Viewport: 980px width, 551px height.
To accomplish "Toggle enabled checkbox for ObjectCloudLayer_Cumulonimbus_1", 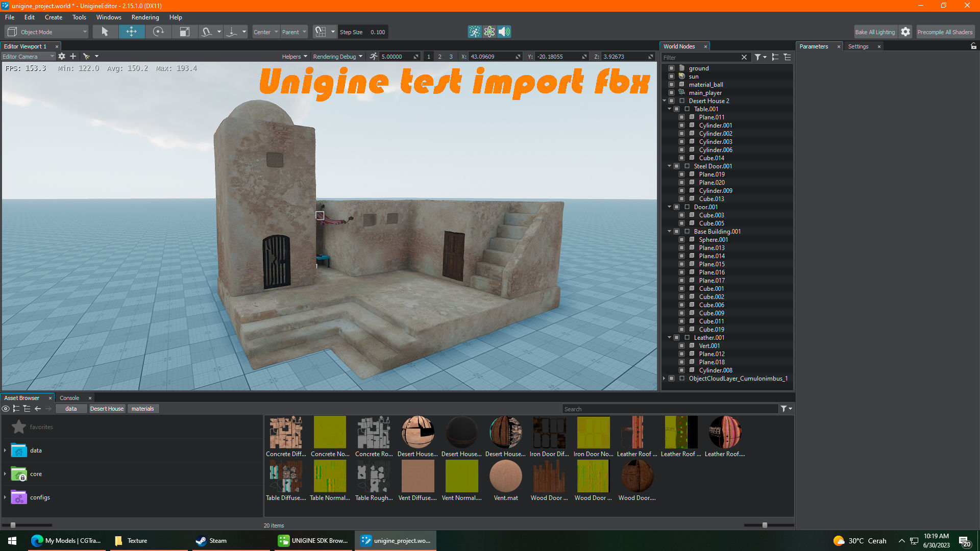I will [x=672, y=379].
